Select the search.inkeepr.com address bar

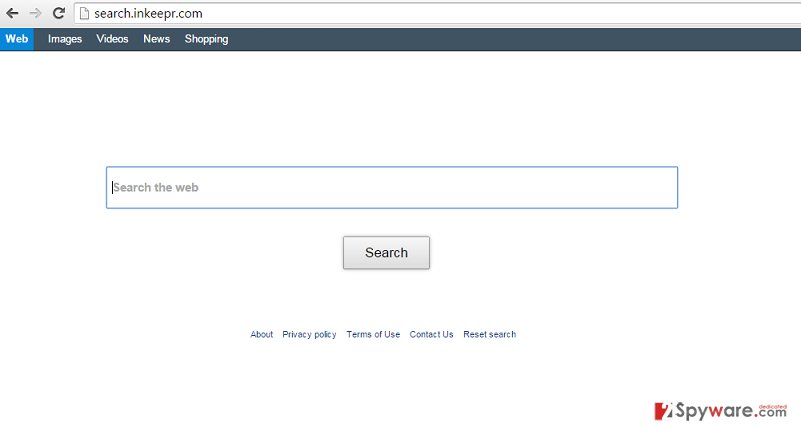click(437, 13)
